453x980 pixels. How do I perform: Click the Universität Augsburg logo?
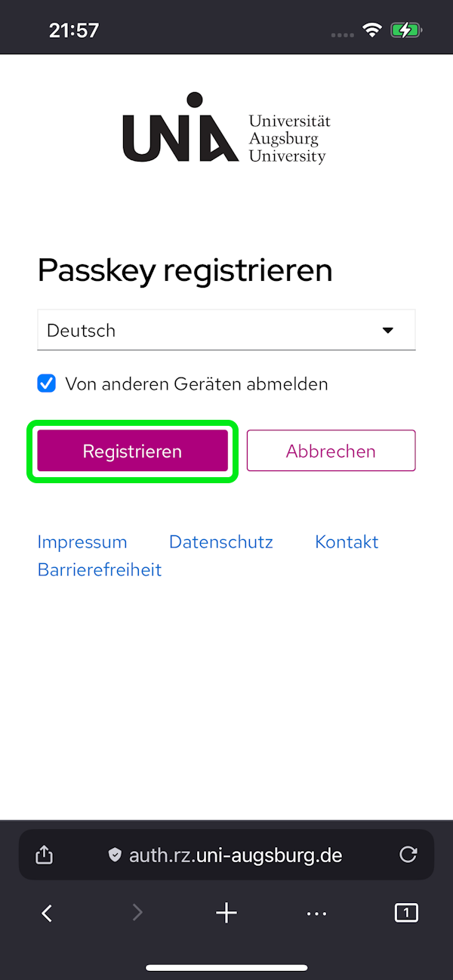tap(226, 130)
